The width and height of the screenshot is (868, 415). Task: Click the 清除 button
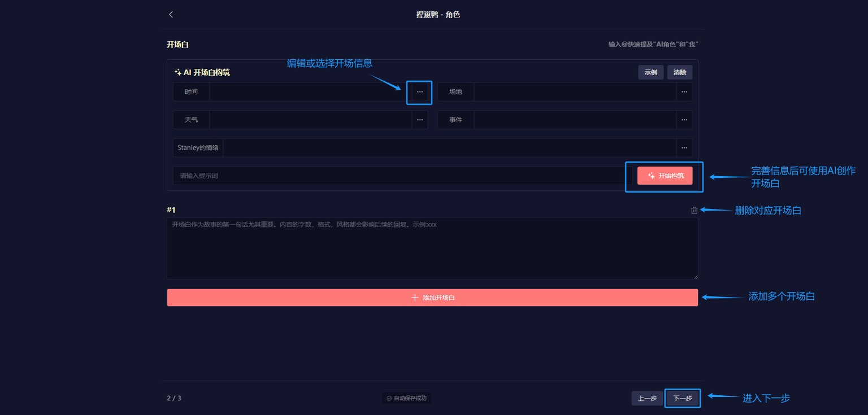pyautogui.click(x=679, y=72)
